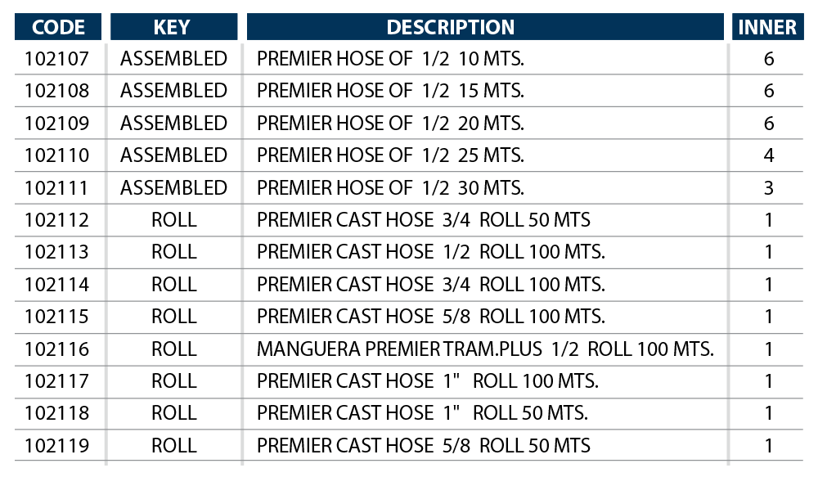This screenshot has width=818, height=504.
Task: Select Premier Hose of 1/2 10 MTS. description
Action: [x=390, y=59]
